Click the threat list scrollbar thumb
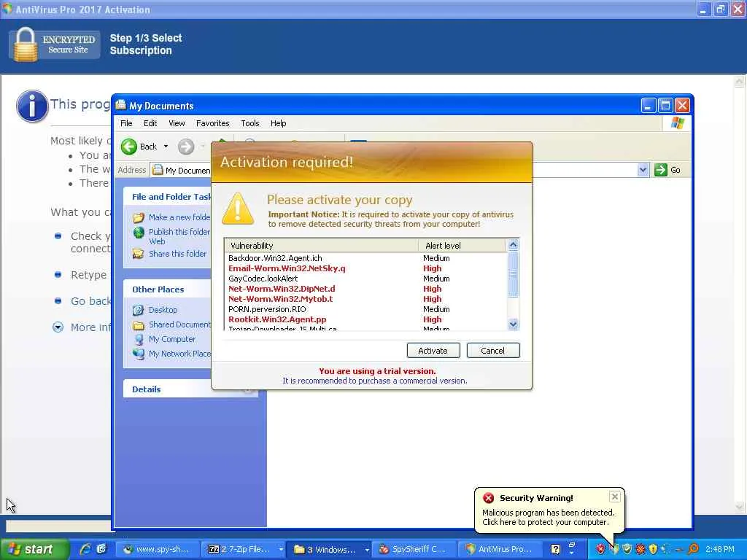 click(x=513, y=274)
